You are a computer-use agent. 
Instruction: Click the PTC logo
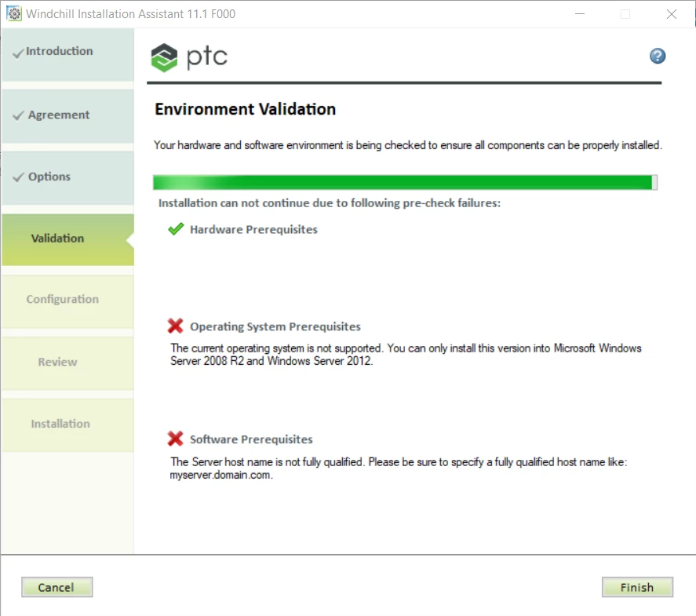click(189, 57)
